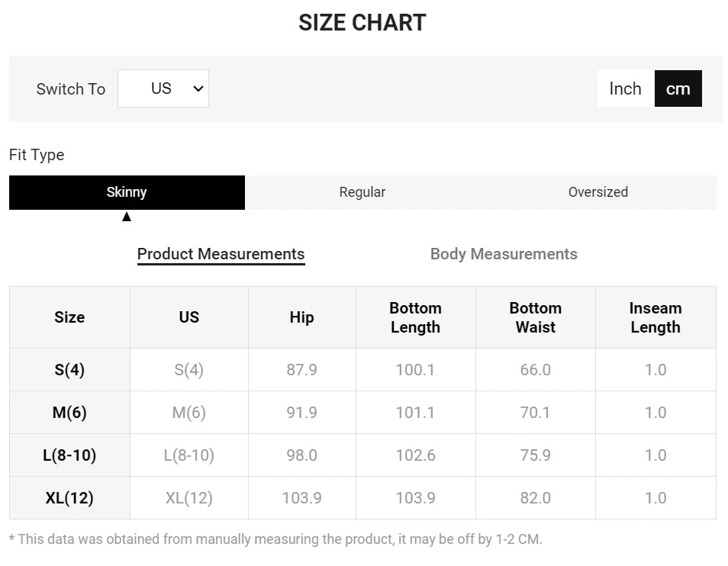Click the Size column header
Screen dimensions: 728x566
69,317
